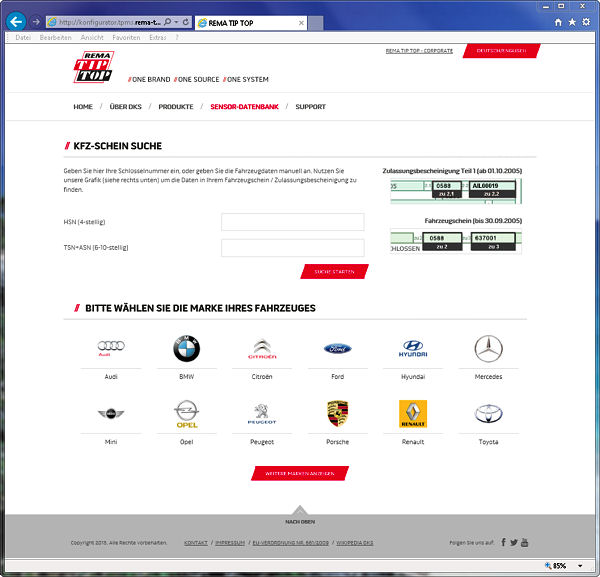600x577 pixels.
Task: Refresh the page in address bar
Action: tap(186, 22)
